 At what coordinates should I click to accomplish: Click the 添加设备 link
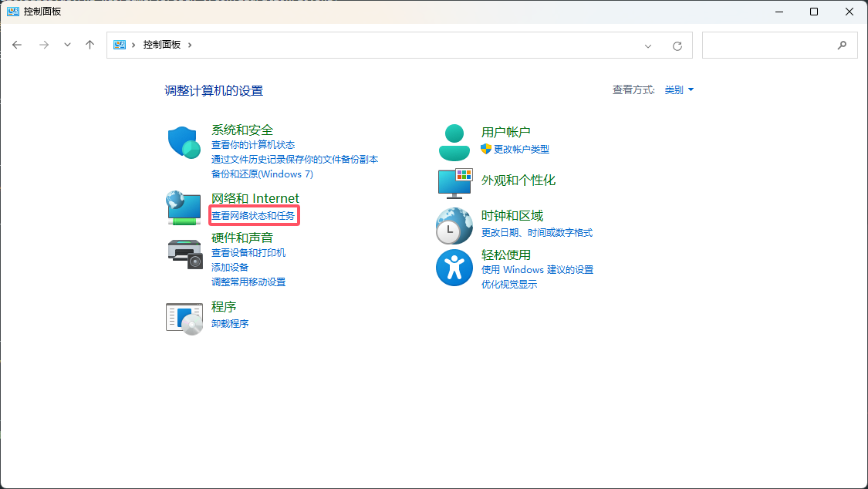230,267
